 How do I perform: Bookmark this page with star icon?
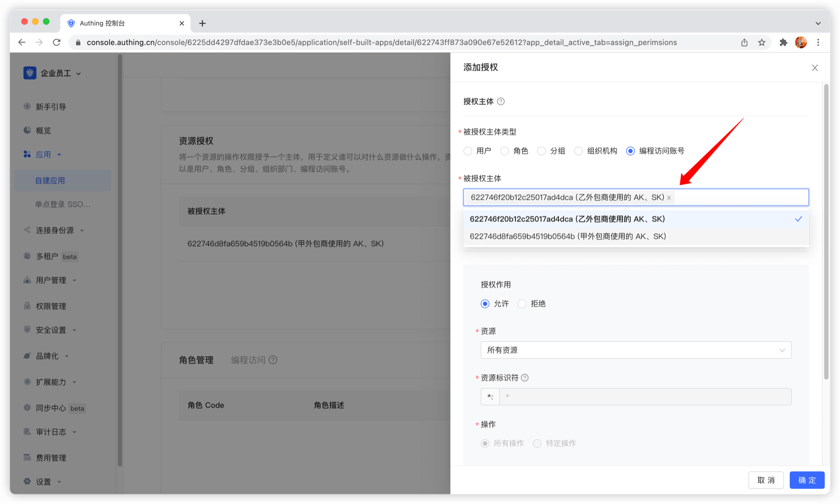[x=762, y=42]
